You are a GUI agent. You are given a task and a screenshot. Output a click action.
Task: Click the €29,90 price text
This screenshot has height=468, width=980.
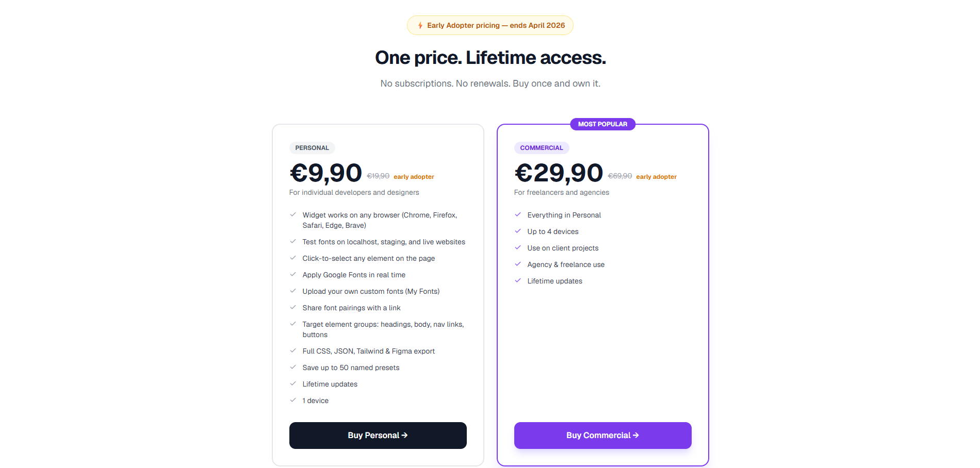coord(559,173)
